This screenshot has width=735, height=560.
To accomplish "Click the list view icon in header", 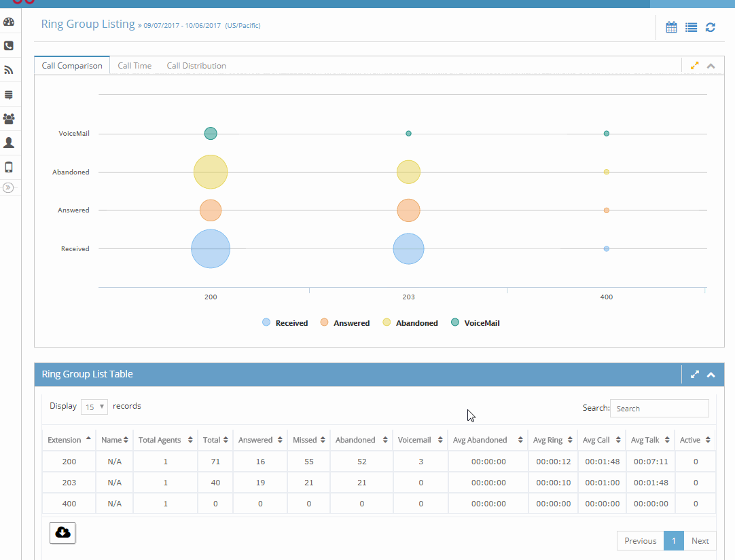I will (691, 28).
